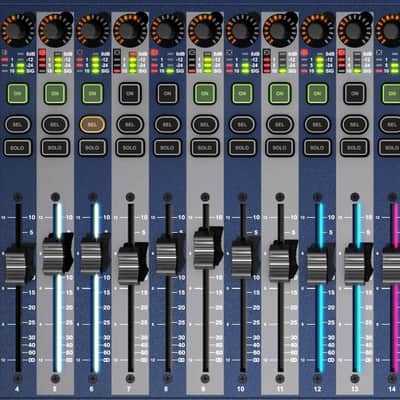Click channel 13 gain knob
Viewport: 400px width, 400px height.
tap(355, 30)
